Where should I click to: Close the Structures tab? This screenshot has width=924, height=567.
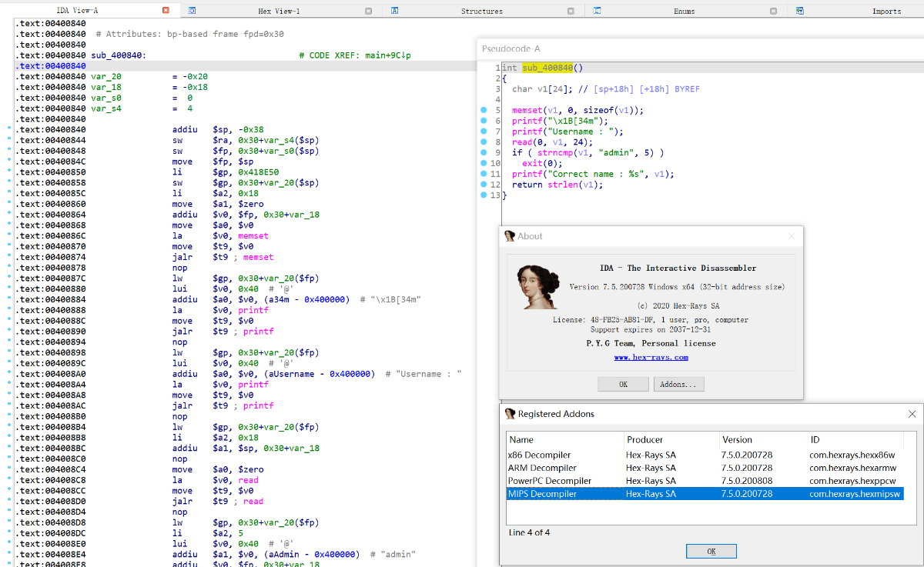[x=571, y=11]
